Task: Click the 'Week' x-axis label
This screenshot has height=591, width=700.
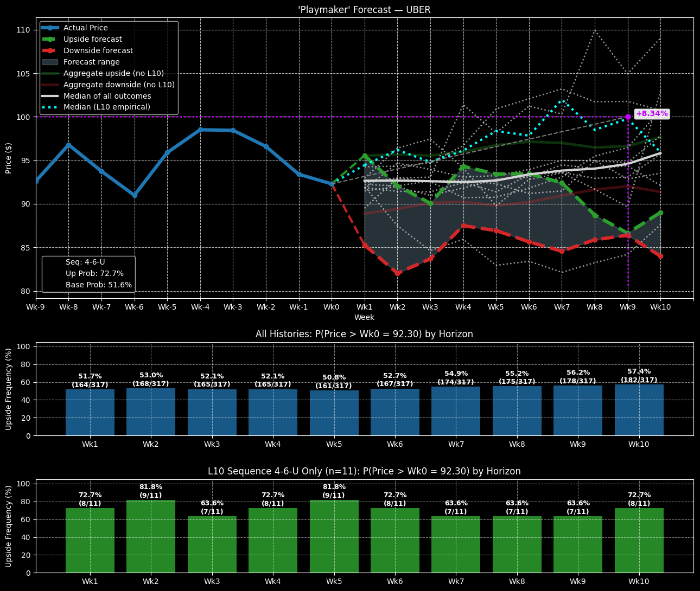Action: [364, 317]
